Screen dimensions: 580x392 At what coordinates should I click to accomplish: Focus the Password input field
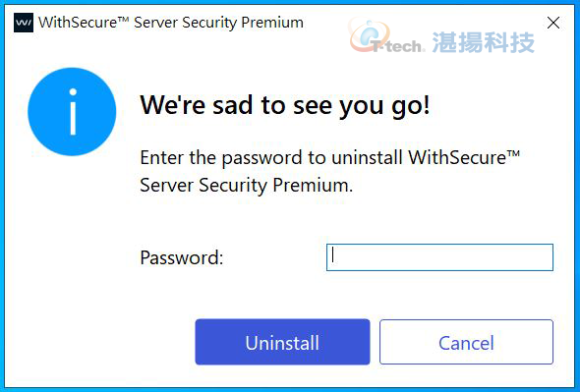[439, 257]
